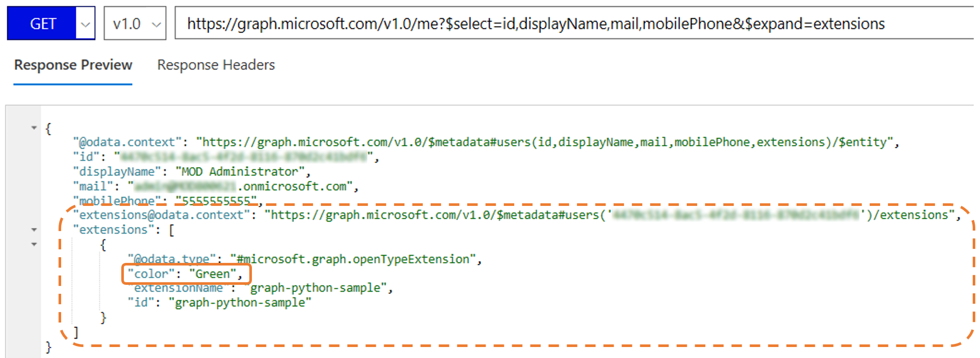Click the request URL input field
Screen dimensions: 980x358
574,24
